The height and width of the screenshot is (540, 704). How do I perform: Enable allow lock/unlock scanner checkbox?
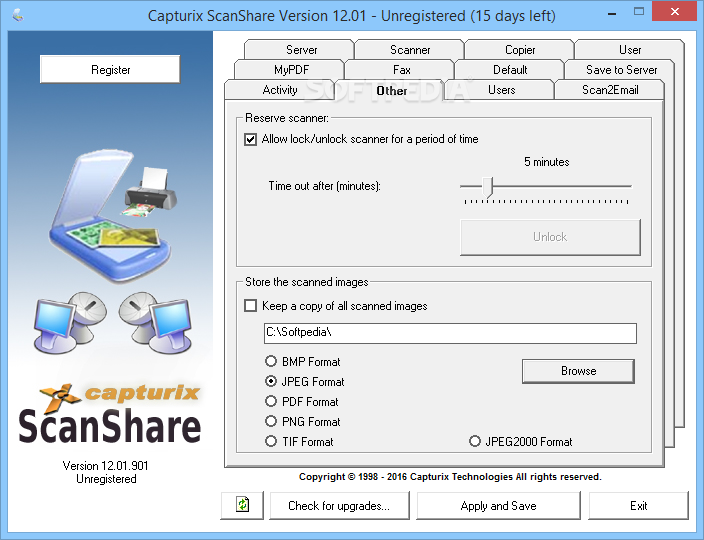click(x=251, y=139)
